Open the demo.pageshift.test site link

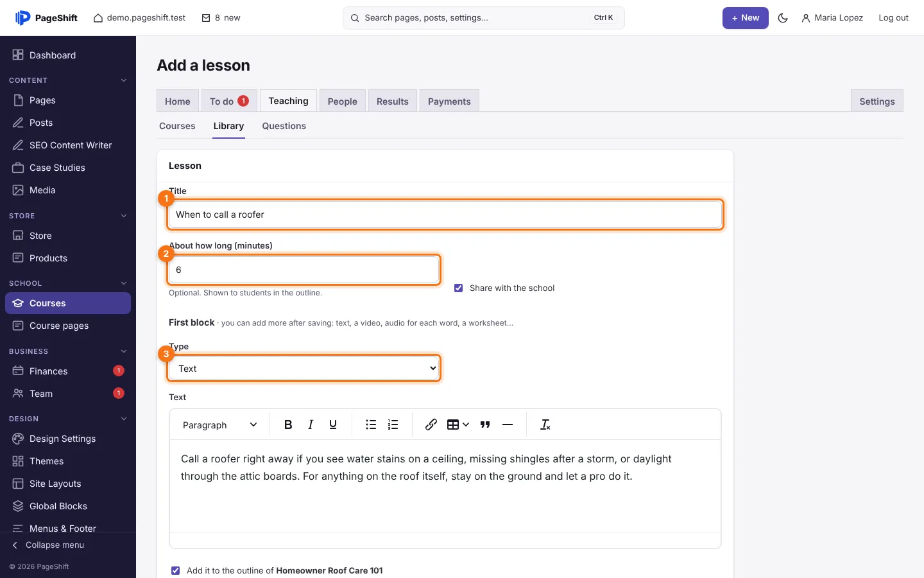pyautogui.click(x=140, y=18)
